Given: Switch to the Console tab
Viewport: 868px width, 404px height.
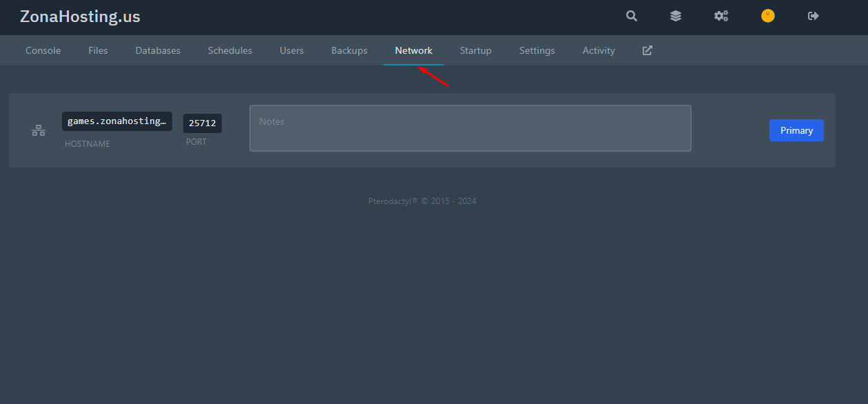Looking at the screenshot, I should pyautogui.click(x=43, y=50).
